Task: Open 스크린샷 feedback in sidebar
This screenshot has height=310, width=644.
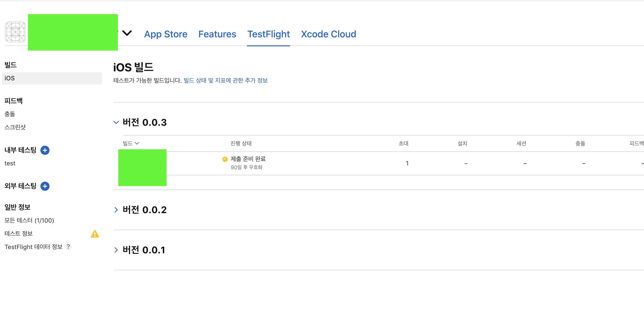Action: click(15, 127)
